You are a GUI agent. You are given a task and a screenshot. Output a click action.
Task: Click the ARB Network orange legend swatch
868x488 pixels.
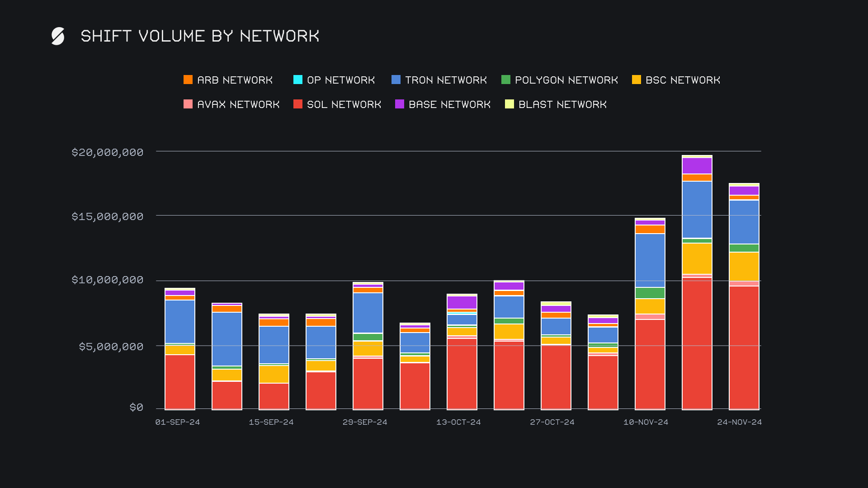pyautogui.click(x=188, y=80)
